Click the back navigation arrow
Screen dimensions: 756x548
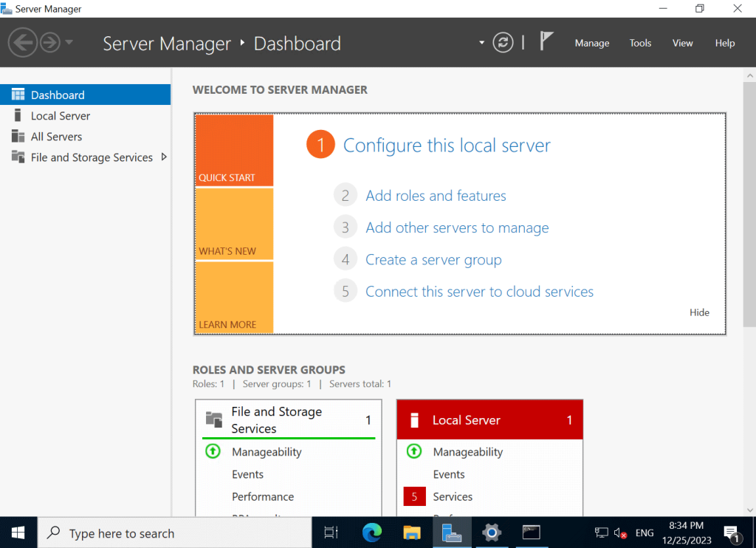(22, 42)
